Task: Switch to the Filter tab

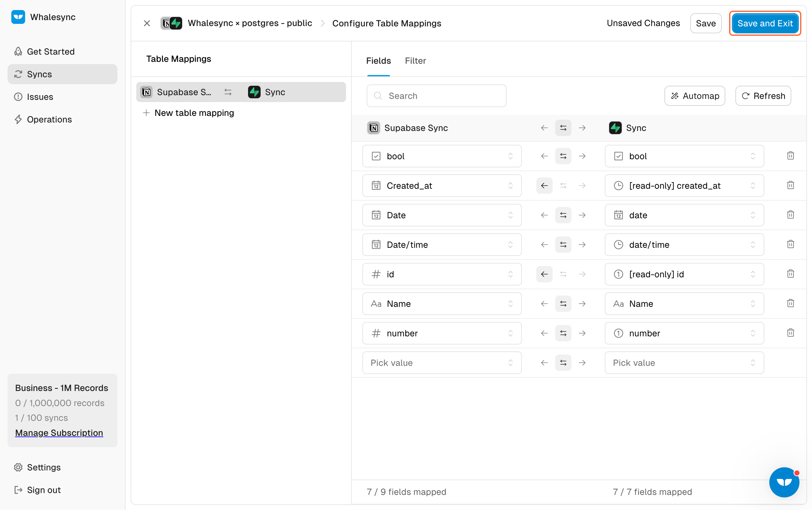Action: point(415,61)
